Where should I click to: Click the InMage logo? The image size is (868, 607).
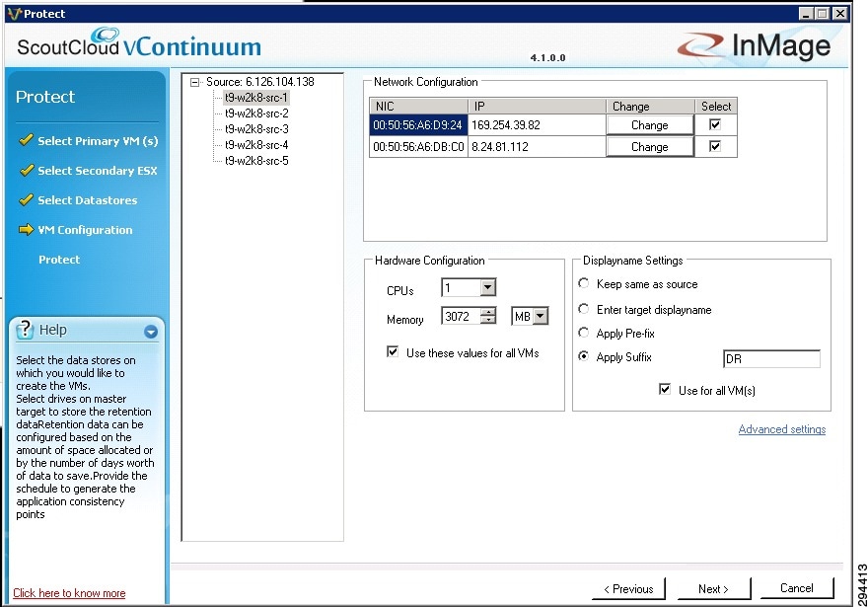click(x=754, y=45)
